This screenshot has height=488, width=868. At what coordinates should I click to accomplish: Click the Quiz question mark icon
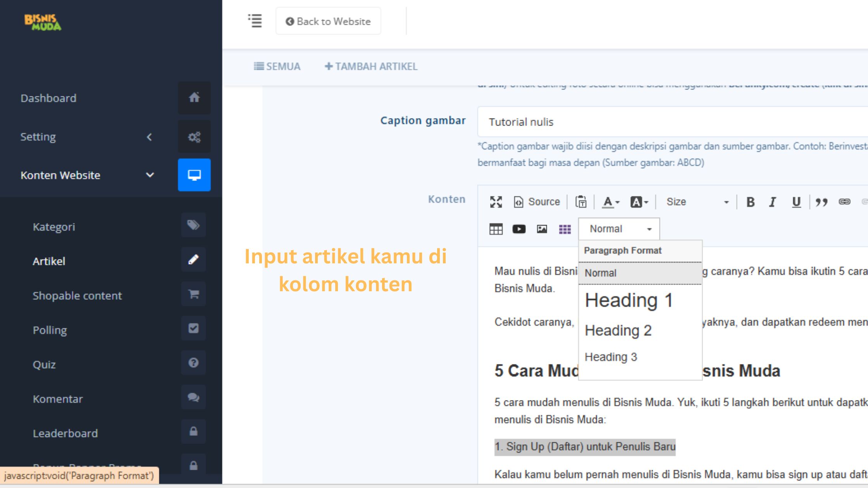[193, 363]
